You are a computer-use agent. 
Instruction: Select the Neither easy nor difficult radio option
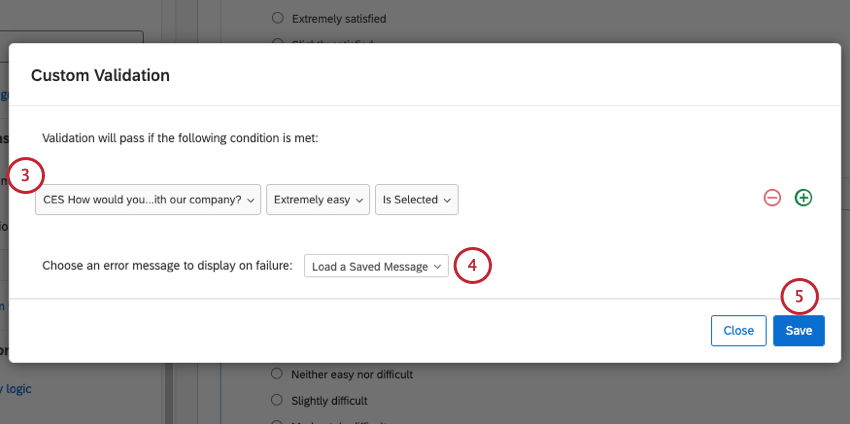coord(278,374)
